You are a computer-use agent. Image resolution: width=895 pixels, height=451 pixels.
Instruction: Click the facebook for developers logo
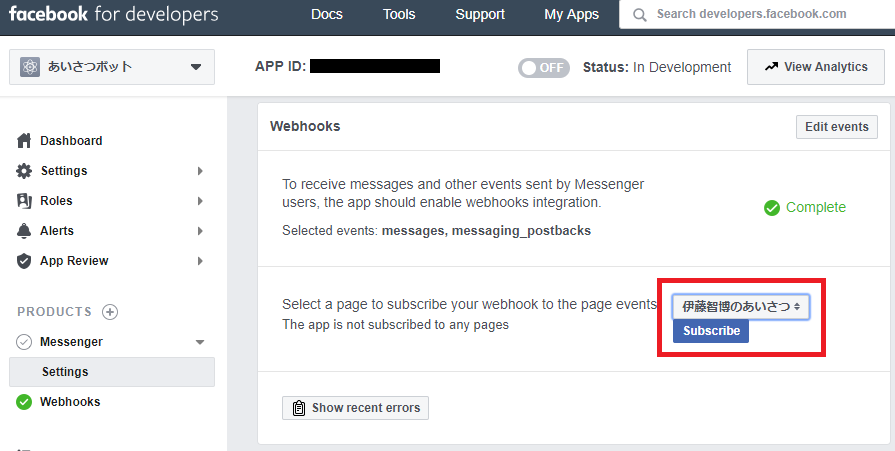tap(114, 14)
